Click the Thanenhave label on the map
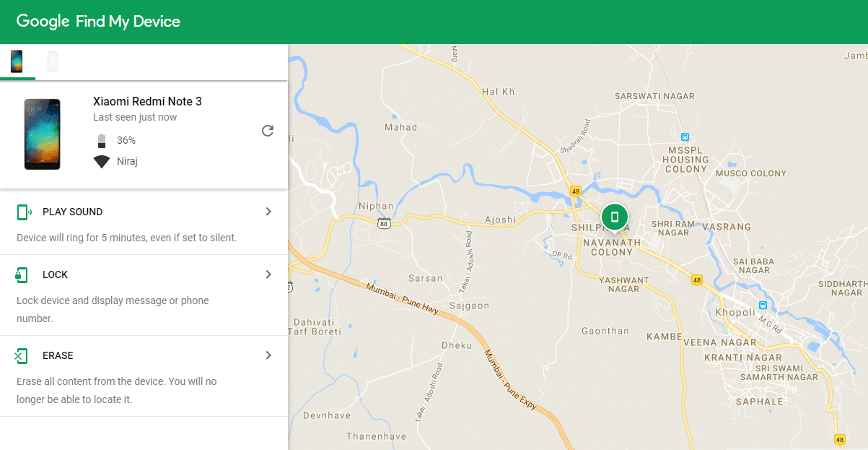The image size is (868, 450). click(376, 436)
